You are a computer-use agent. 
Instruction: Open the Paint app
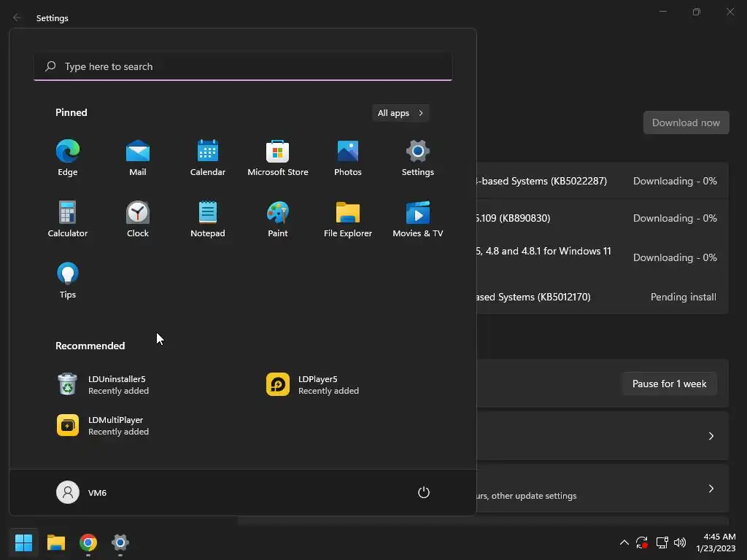[278, 219]
